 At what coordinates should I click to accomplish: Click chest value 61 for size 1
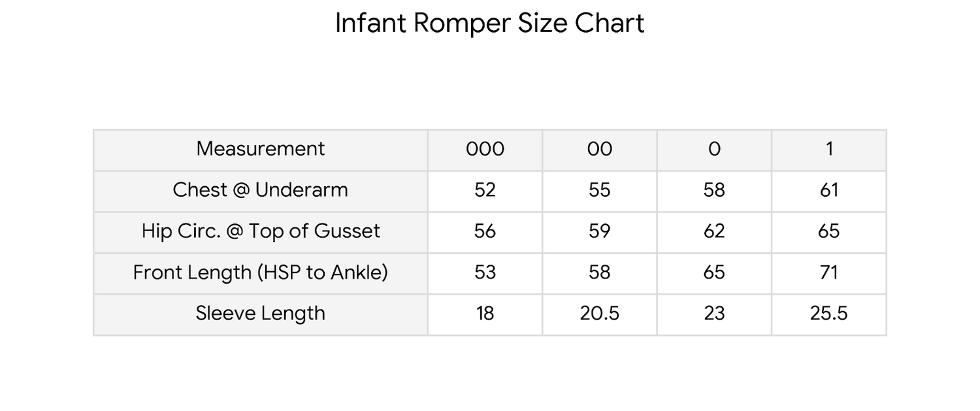828,190
